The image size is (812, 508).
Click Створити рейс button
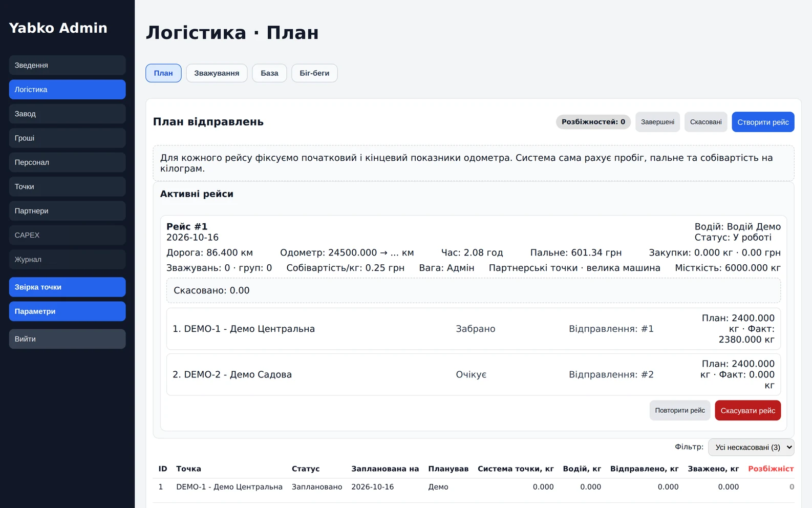pyautogui.click(x=763, y=122)
